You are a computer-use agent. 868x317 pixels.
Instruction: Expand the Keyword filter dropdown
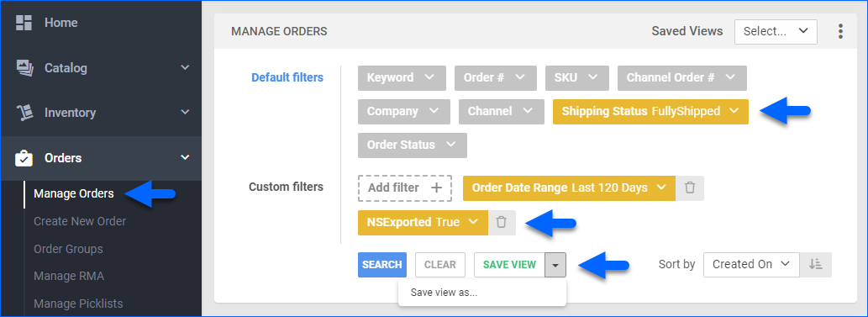point(402,78)
